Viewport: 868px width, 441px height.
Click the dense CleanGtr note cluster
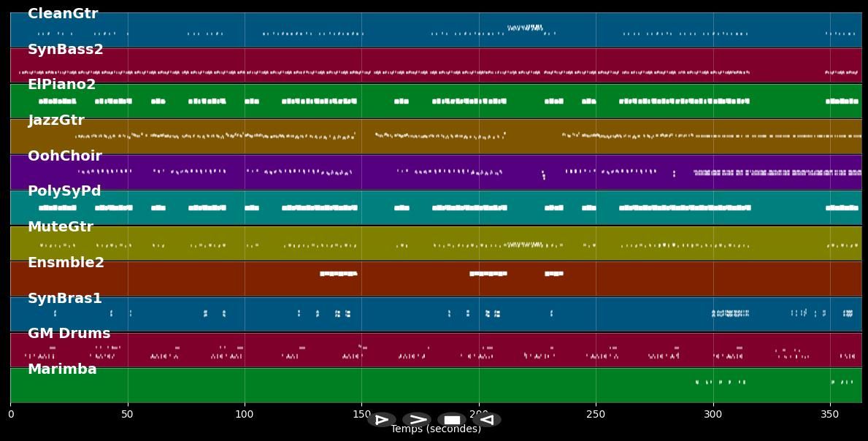tap(525, 28)
